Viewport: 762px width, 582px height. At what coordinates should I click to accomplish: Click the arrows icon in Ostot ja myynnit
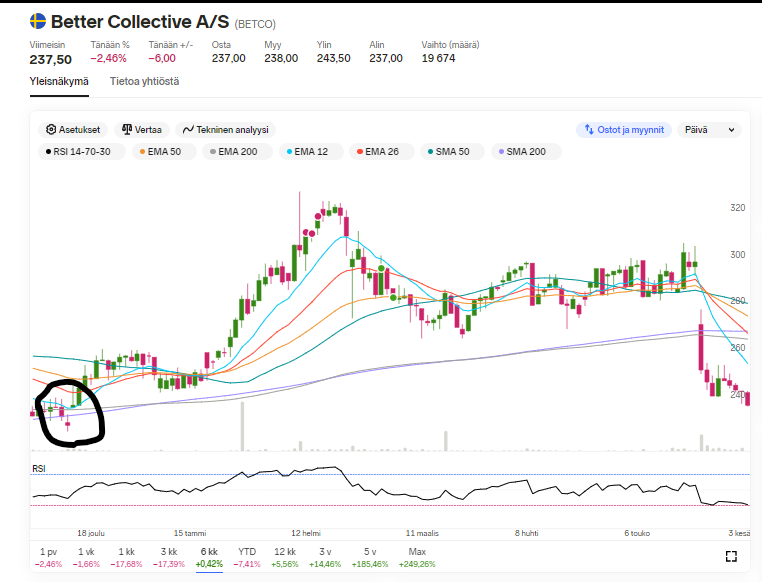pyautogui.click(x=589, y=129)
